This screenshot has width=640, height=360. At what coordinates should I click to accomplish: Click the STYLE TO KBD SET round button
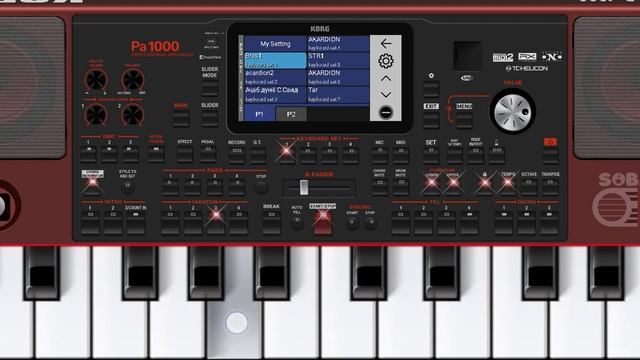128,187
